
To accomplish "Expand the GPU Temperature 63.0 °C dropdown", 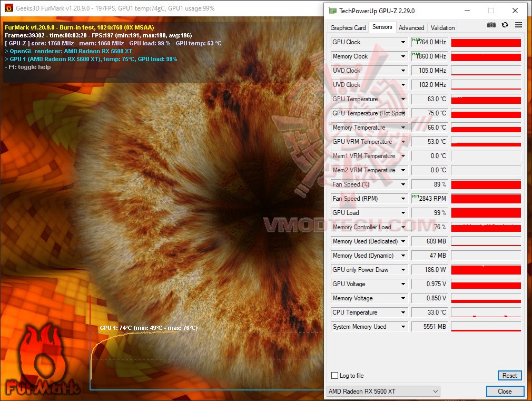I will click(x=403, y=99).
